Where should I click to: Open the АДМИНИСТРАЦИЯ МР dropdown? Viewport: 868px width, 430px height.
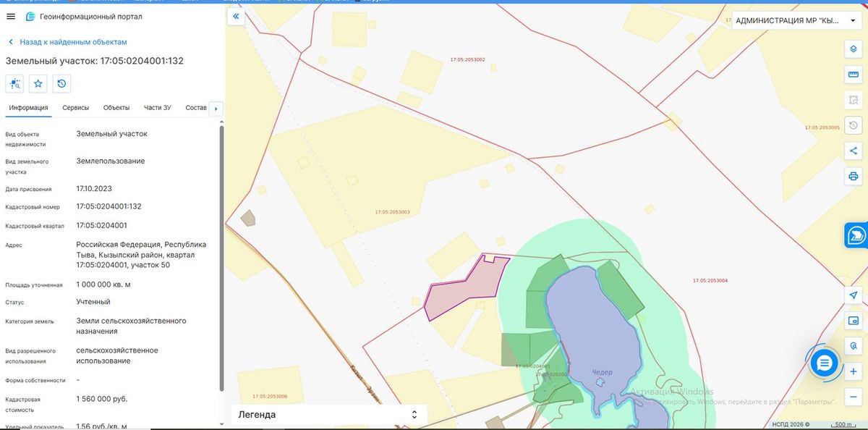coord(796,20)
